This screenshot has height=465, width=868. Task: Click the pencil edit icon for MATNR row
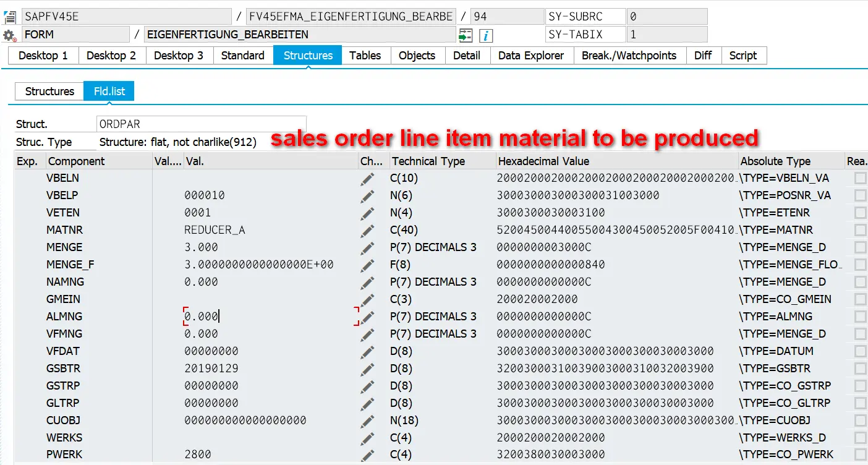coord(368,230)
